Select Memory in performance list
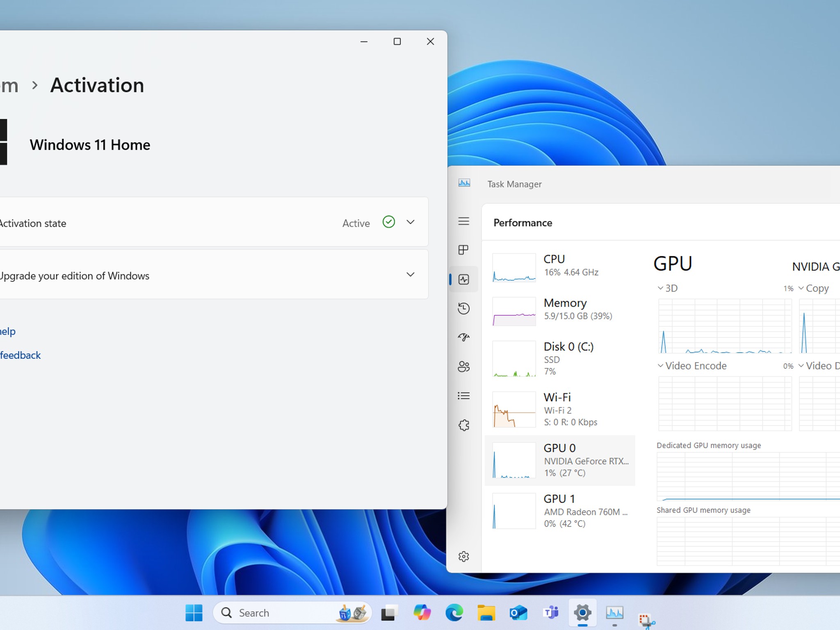 coord(560,311)
